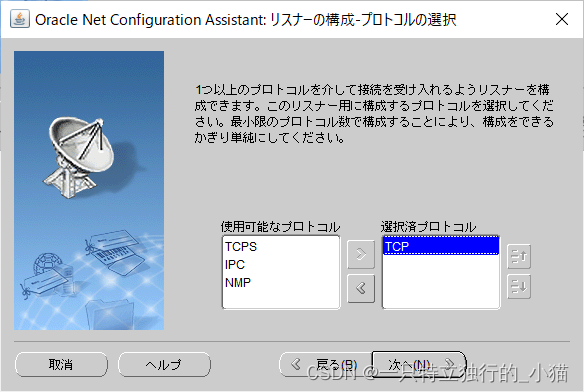Move selected protocol up in order

coord(519,256)
